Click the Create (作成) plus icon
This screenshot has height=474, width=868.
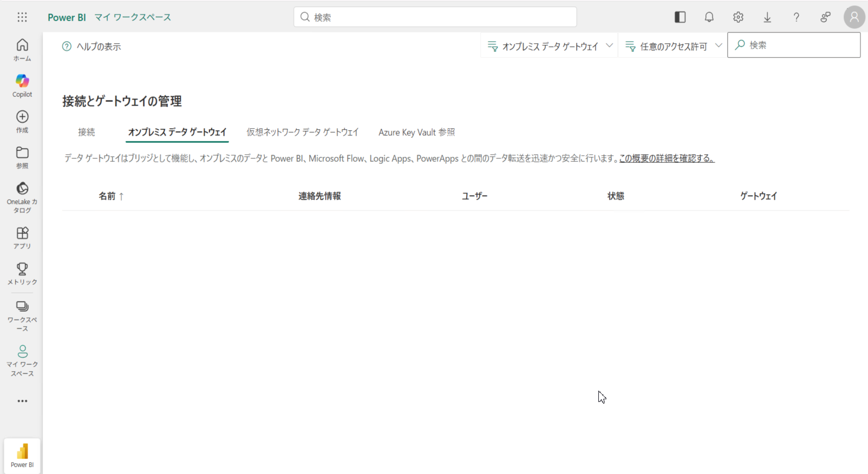tap(22, 121)
